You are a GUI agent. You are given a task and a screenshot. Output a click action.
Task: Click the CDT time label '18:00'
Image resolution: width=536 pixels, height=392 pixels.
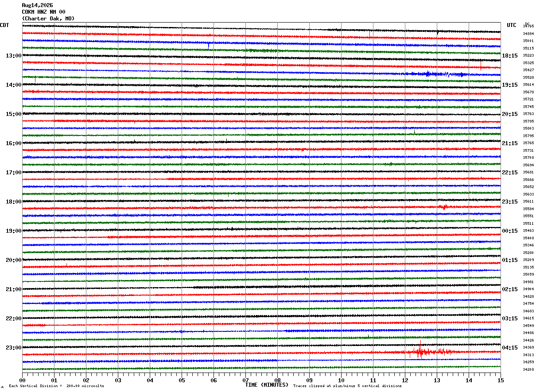[13, 202]
